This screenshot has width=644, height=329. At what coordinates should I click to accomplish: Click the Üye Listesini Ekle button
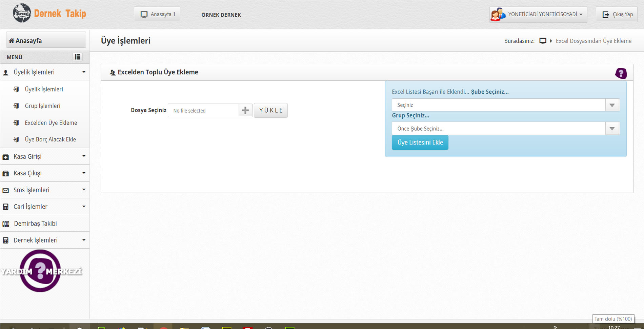[420, 142]
